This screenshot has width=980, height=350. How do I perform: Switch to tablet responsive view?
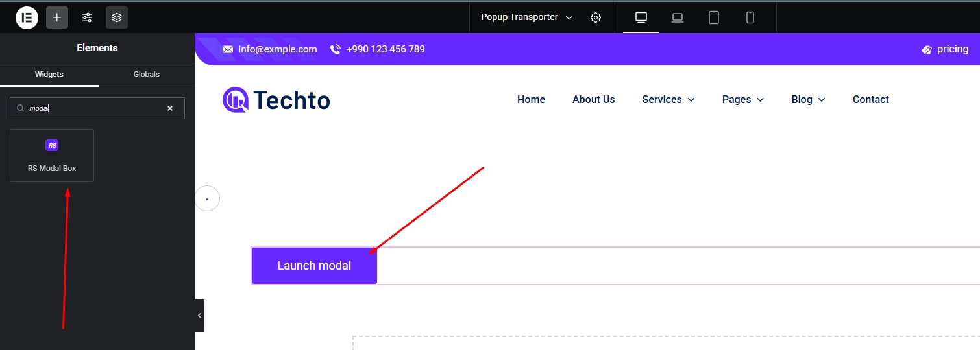pyautogui.click(x=714, y=17)
